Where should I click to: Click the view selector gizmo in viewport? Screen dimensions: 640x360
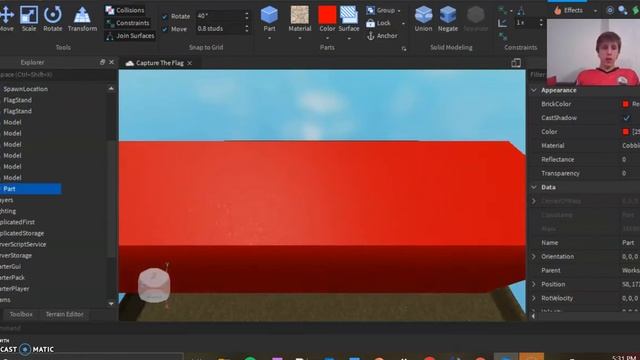154,285
